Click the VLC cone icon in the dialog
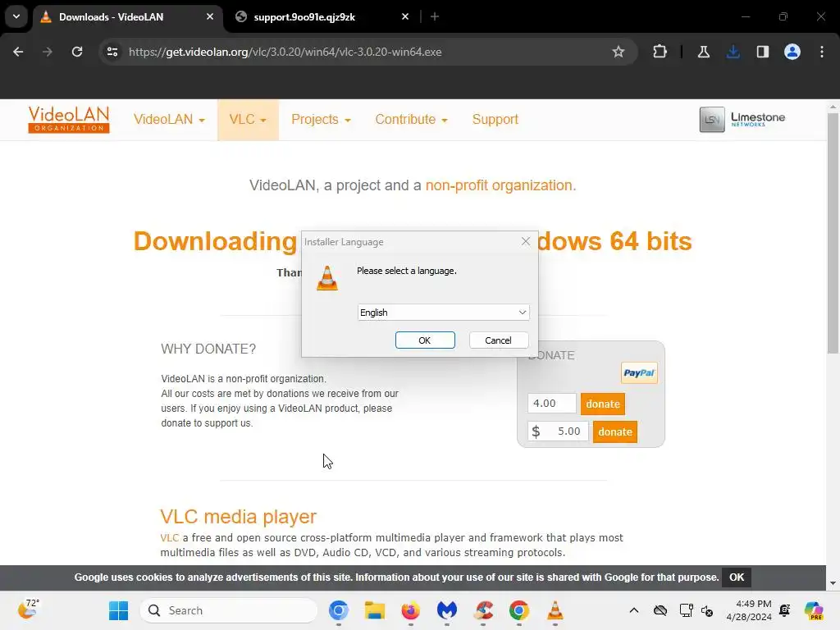The height and width of the screenshot is (630, 840). click(327, 278)
